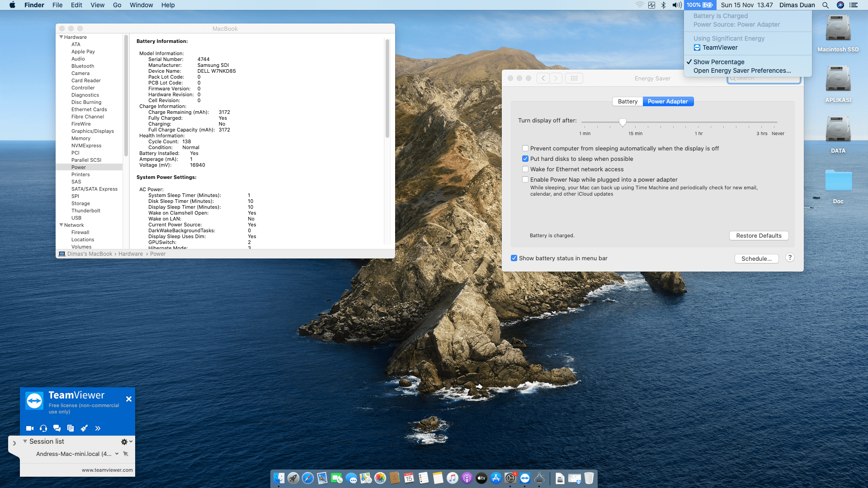The height and width of the screenshot is (488, 868).
Task: Enable Prevent computer from sleeping automatically checkbox
Action: pos(525,148)
